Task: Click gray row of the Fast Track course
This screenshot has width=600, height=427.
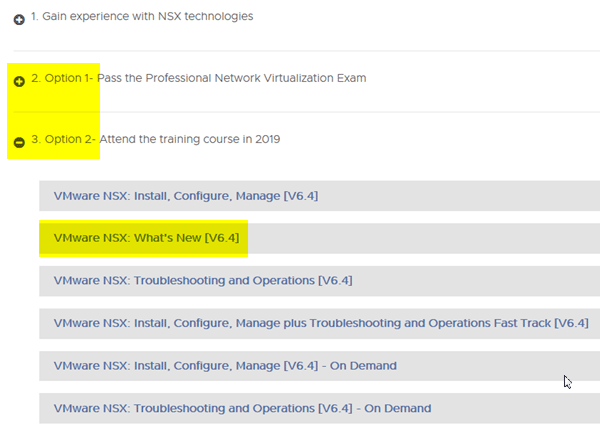Action: [320, 323]
